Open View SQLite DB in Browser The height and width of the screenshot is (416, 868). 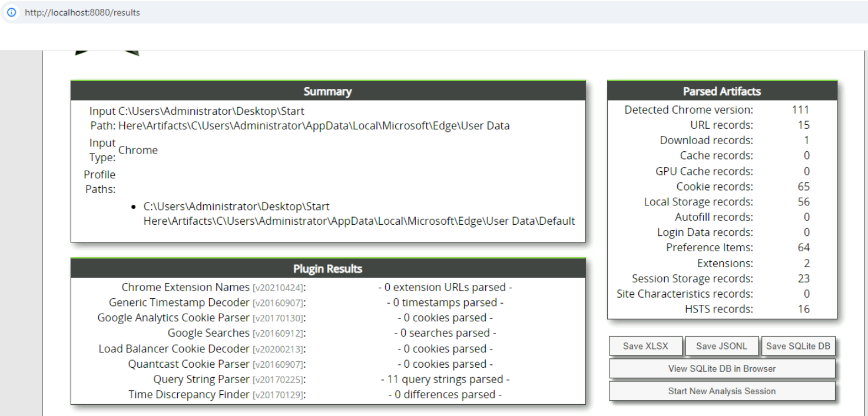[x=722, y=369]
